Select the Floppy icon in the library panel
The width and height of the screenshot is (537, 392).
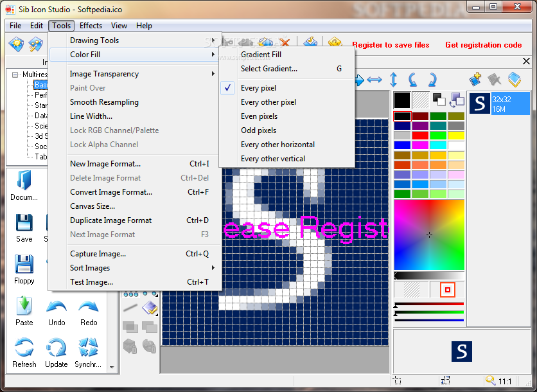tap(24, 270)
